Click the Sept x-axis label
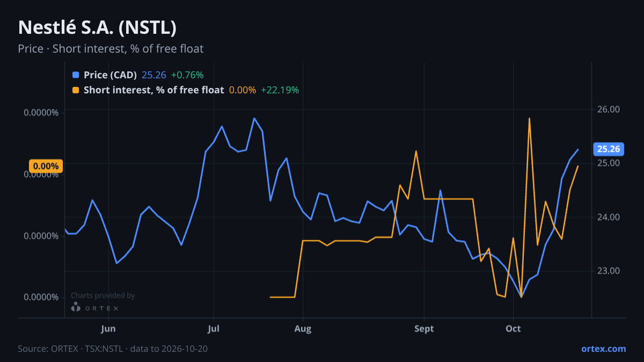This screenshot has height=362, width=644. (424, 328)
